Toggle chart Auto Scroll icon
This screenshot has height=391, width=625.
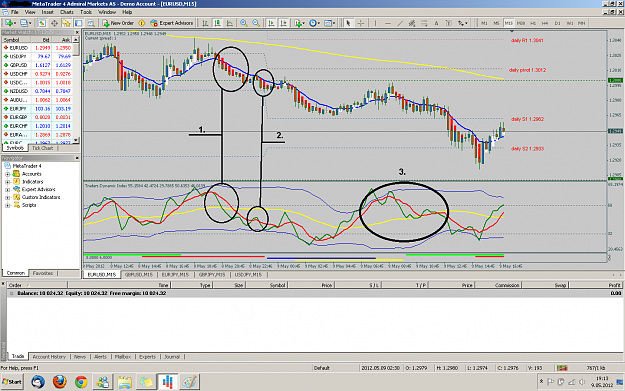pos(271,23)
